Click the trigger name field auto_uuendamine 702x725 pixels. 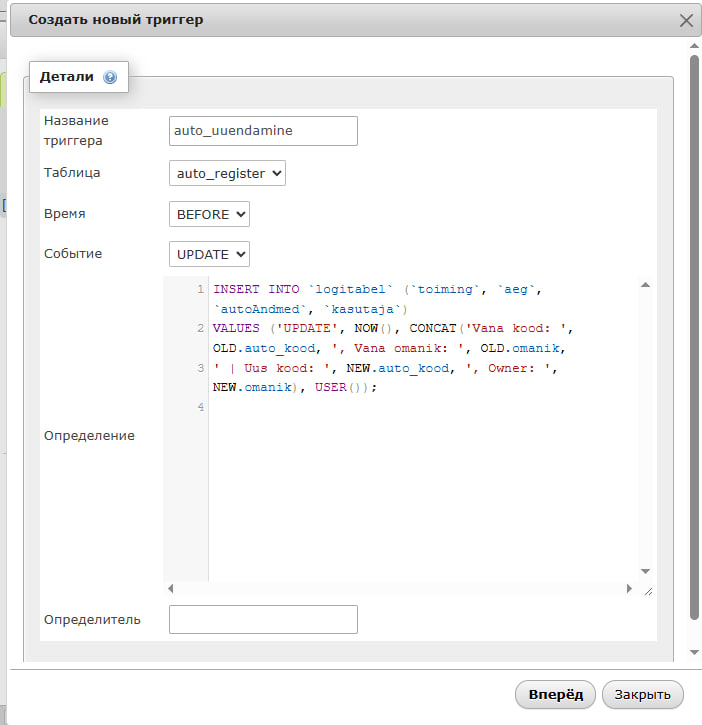click(x=263, y=131)
